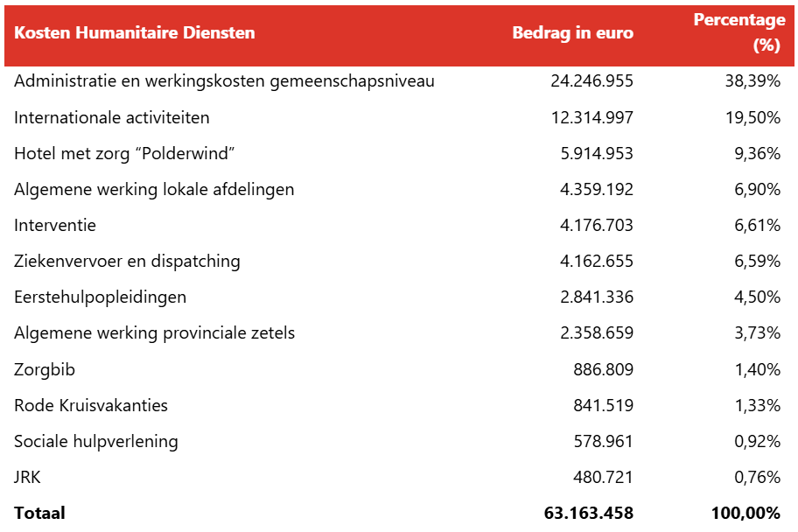Select the 'Eerstehulpopleidingen' row label
The height and width of the screenshot is (532, 798).
[100, 297]
